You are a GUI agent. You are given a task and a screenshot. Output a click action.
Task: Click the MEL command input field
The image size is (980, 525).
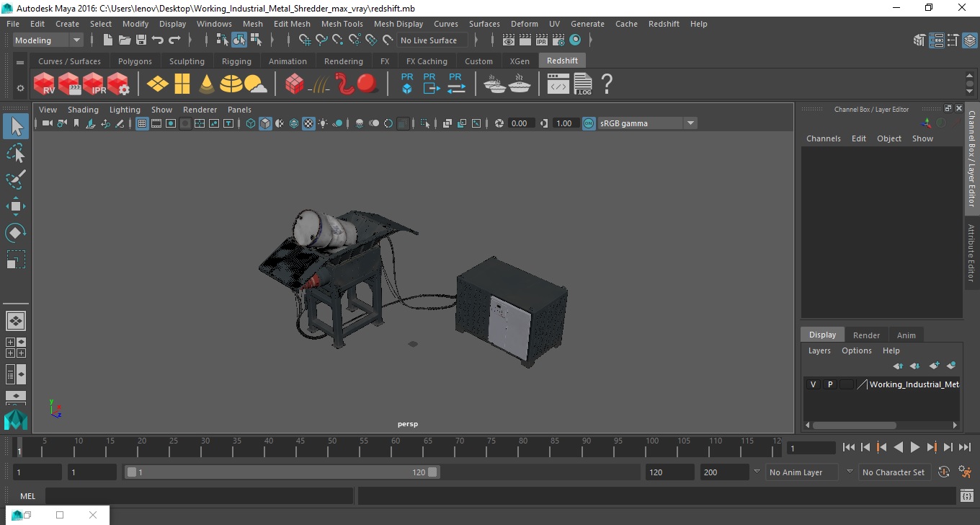click(x=200, y=496)
